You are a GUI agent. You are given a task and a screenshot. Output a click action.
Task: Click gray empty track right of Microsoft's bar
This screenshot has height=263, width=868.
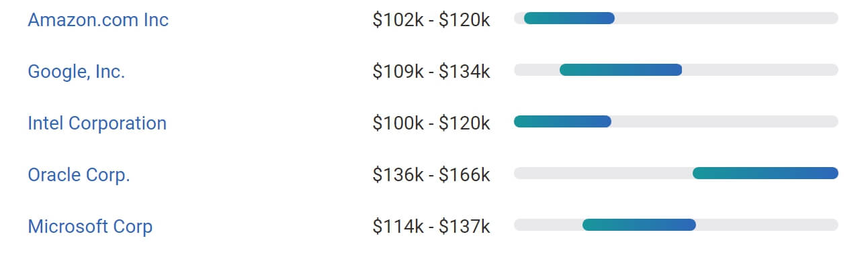pyautogui.click(x=767, y=225)
